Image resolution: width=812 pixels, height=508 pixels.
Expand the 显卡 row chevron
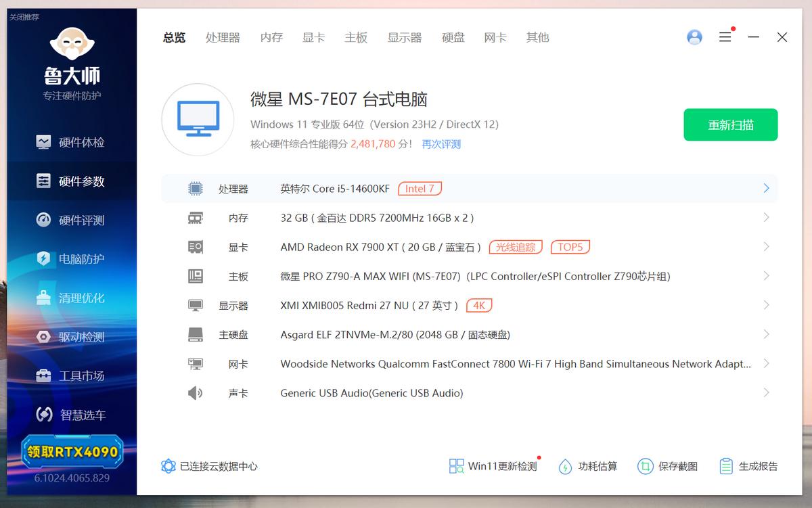[766, 246]
